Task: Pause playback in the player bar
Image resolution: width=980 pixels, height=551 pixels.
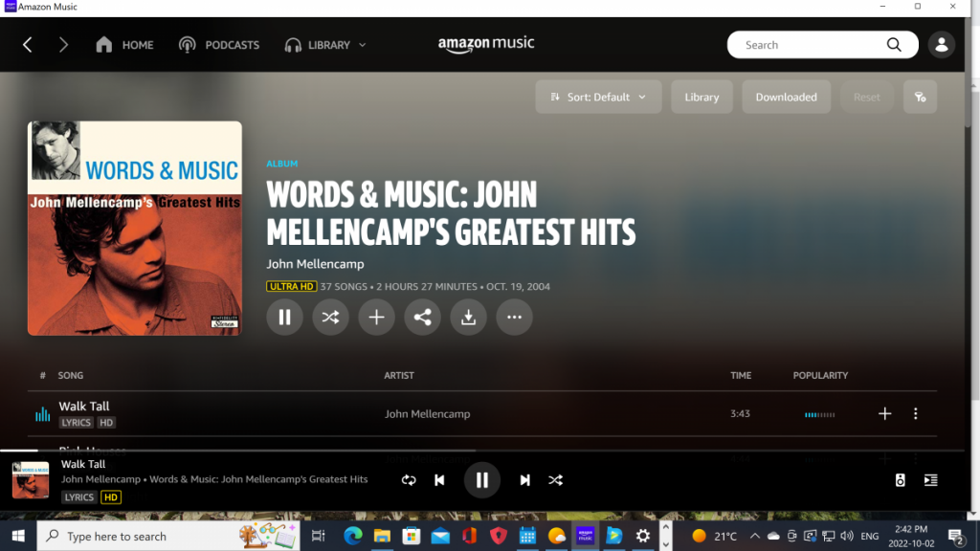Action: 482,480
